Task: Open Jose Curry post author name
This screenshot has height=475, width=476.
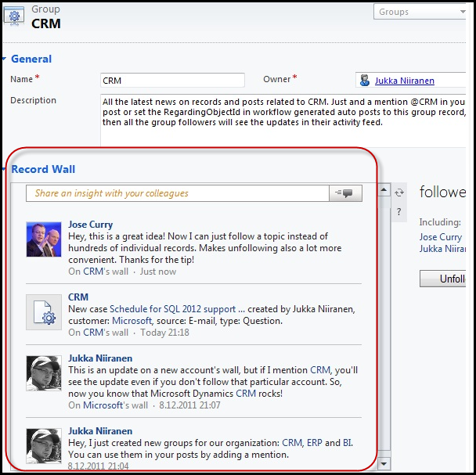Action: click(91, 225)
